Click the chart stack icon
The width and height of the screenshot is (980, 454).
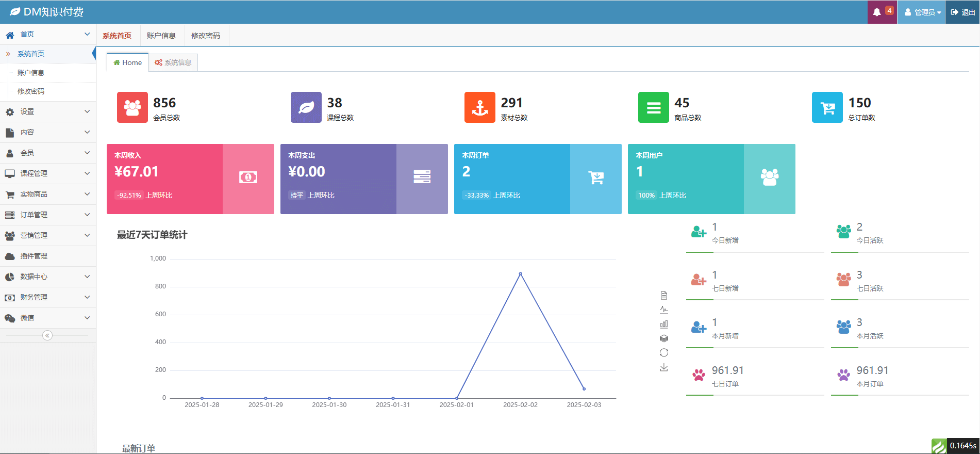664,338
